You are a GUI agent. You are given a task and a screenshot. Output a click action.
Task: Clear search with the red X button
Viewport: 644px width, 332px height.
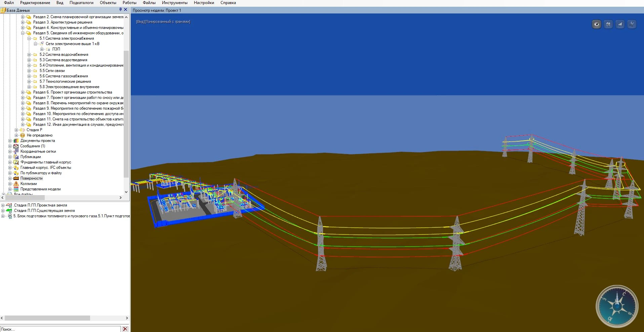click(125, 329)
